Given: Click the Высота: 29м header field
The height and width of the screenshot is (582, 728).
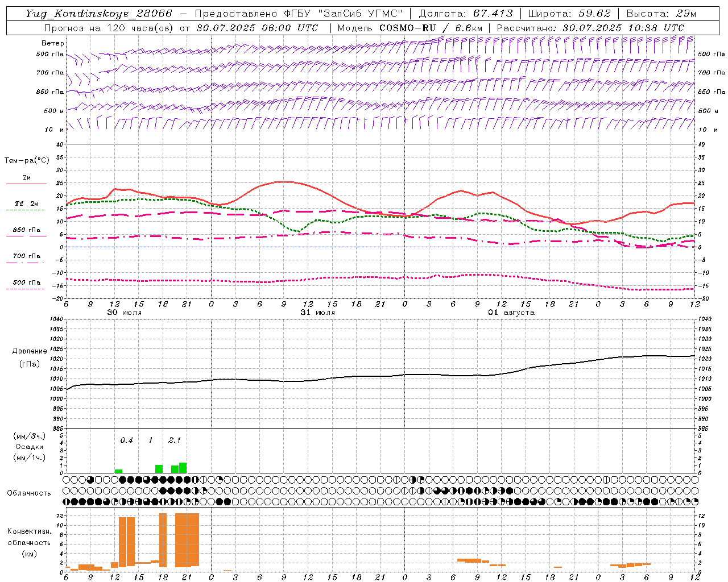Looking at the screenshot, I should tap(661, 14).
